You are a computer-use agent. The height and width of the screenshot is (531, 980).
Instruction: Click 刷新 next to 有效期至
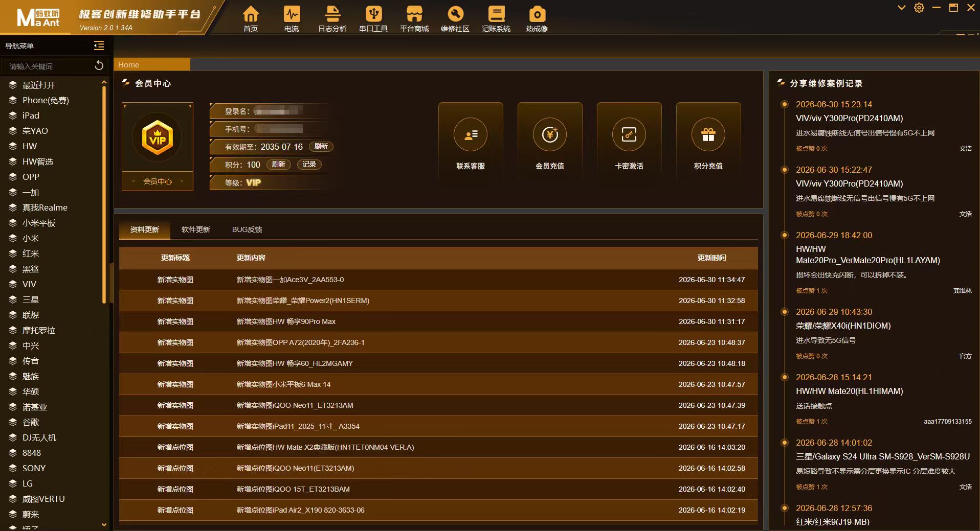pos(321,147)
